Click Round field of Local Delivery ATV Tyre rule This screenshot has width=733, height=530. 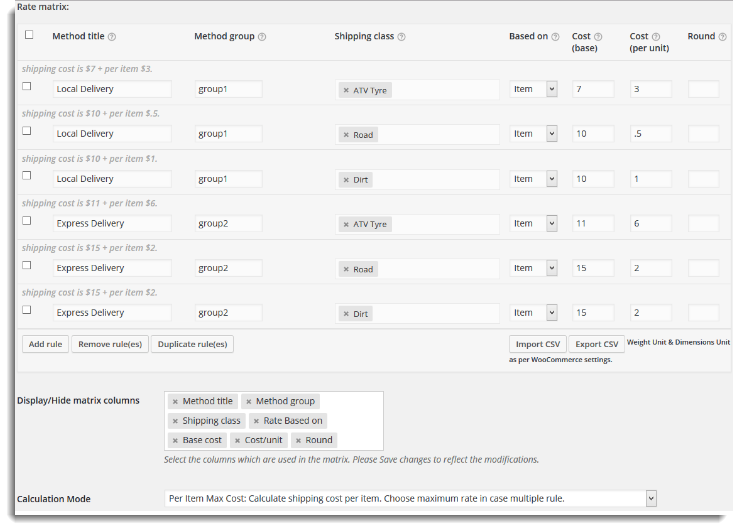[704, 89]
